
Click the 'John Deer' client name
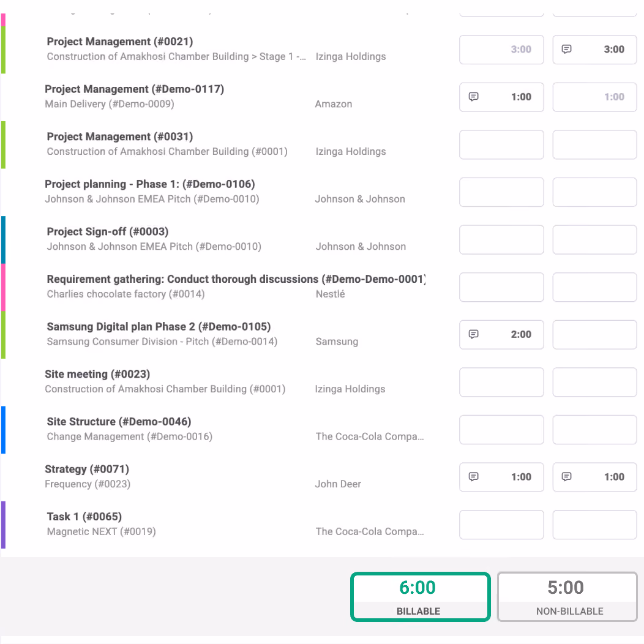coord(338,484)
